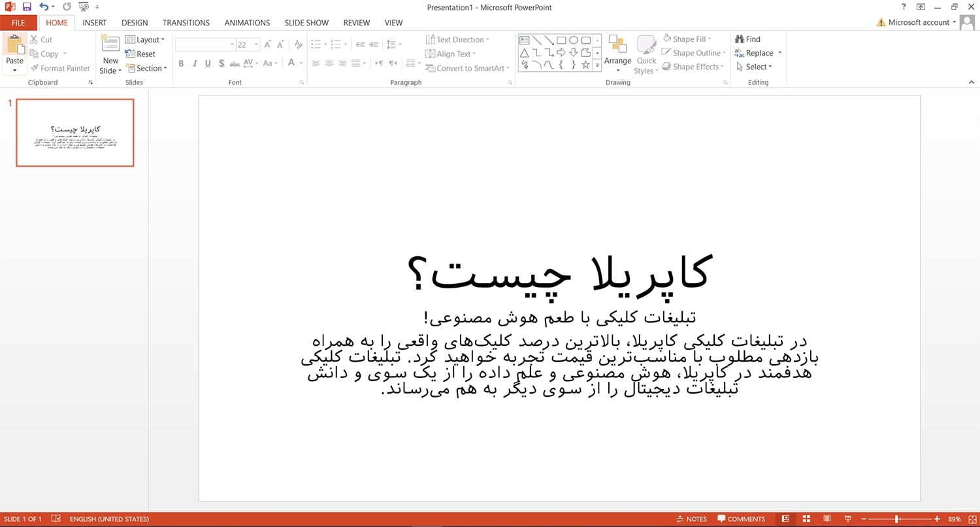
Task: Select the text box shape icon
Action: coord(524,40)
